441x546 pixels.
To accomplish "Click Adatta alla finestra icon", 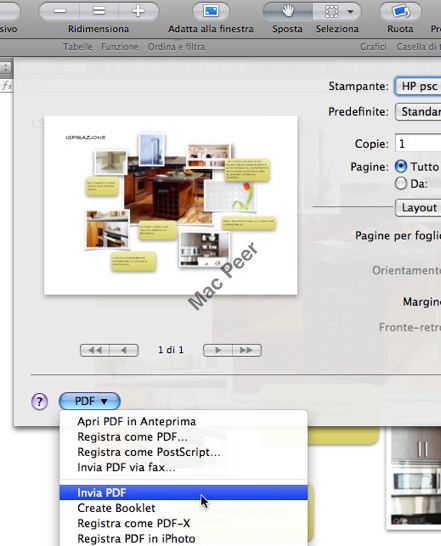I will tap(211, 11).
